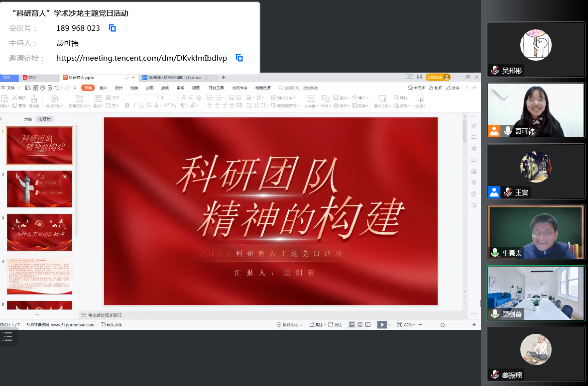Open the font size dropdown
This screenshot has height=386, width=588.
tap(177, 97)
